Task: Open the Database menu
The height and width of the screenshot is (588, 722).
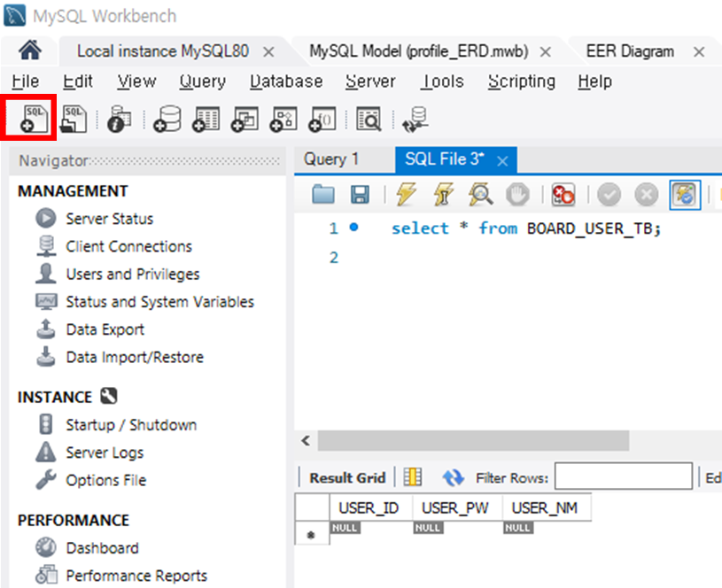Action: coord(286,81)
